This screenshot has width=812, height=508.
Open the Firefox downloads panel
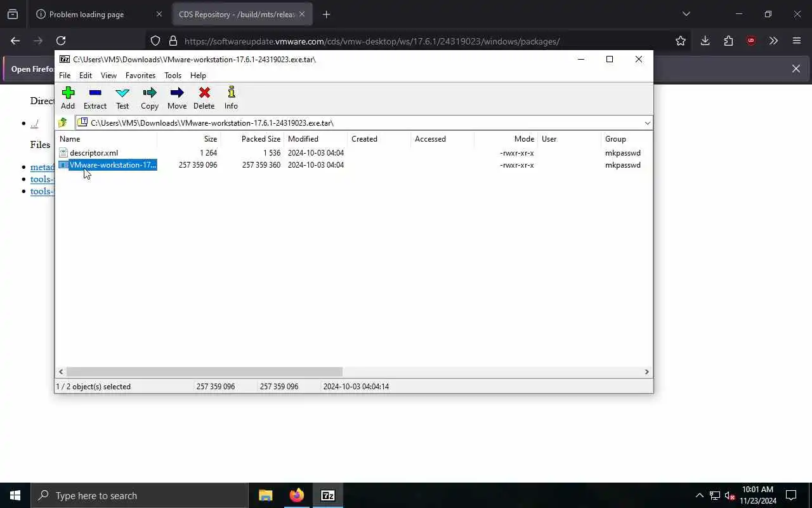pyautogui.click(x=705, y=41)
